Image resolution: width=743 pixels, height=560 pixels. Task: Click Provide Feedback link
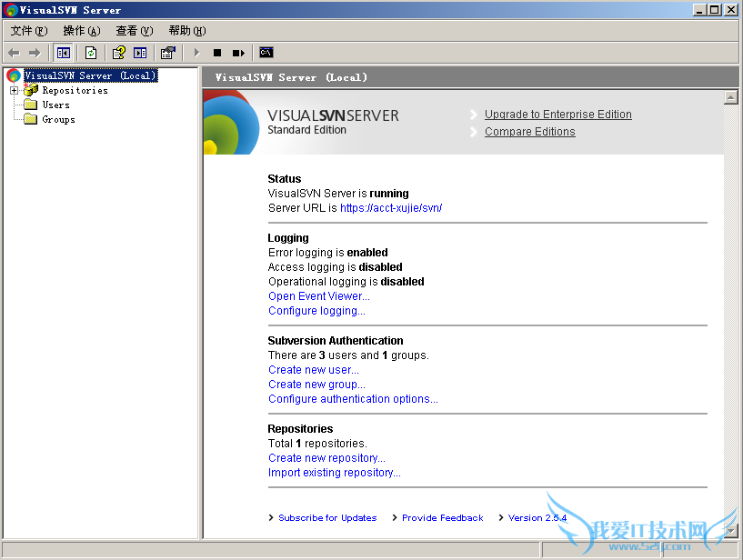click(443, 518)
